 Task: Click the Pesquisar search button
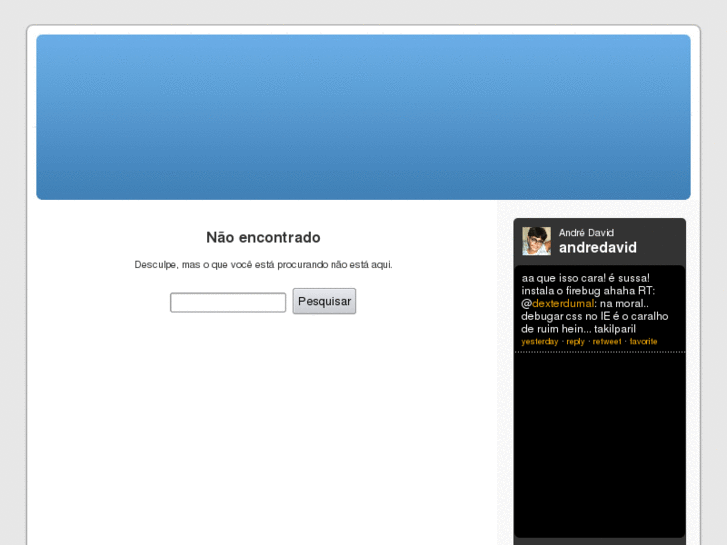point(324,301)
